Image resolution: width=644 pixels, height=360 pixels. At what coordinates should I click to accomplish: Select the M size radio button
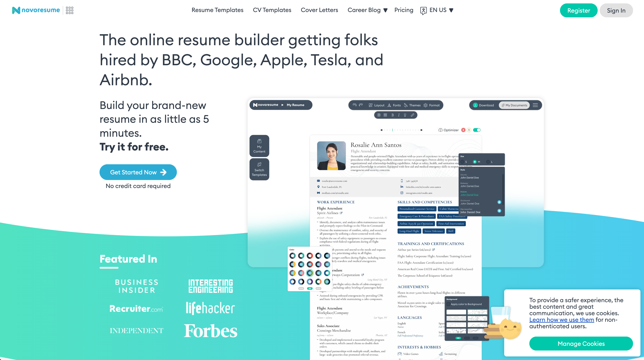tap(475, 162)
